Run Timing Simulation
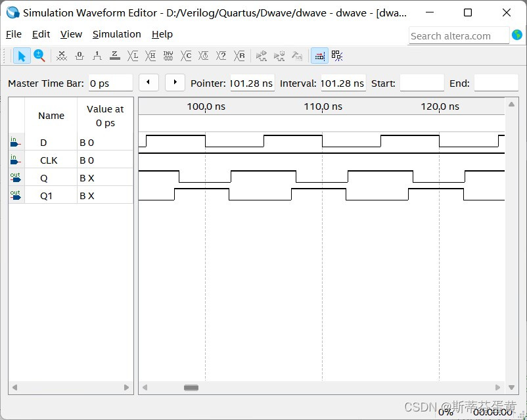527x420 pixels. pos(279,56)
